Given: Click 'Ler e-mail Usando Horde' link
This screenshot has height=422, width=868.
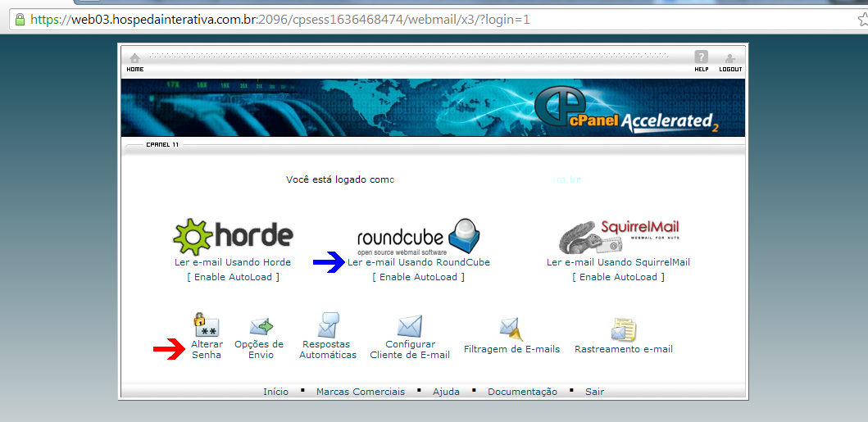Looking at the screenshot, I should [233, 262].
